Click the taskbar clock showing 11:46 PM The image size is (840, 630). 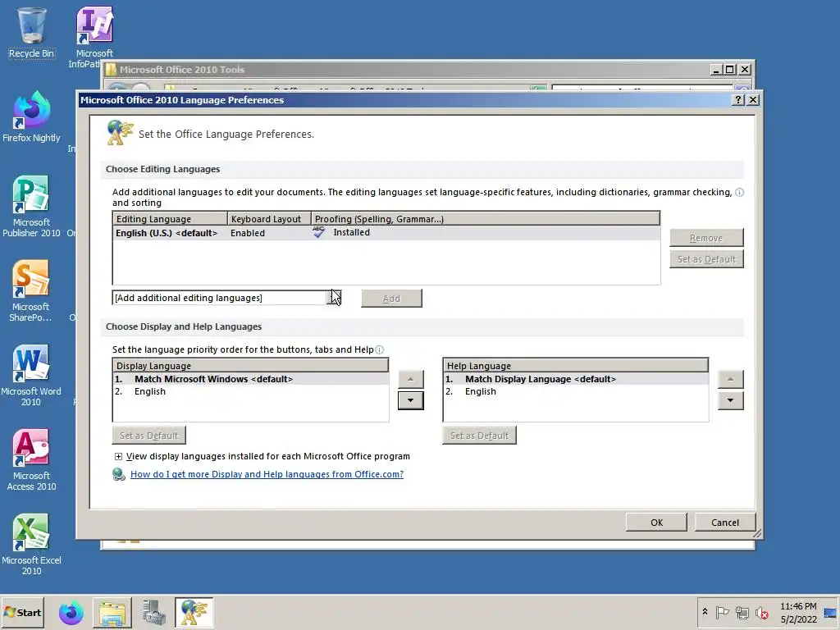[x=798, y=613]
